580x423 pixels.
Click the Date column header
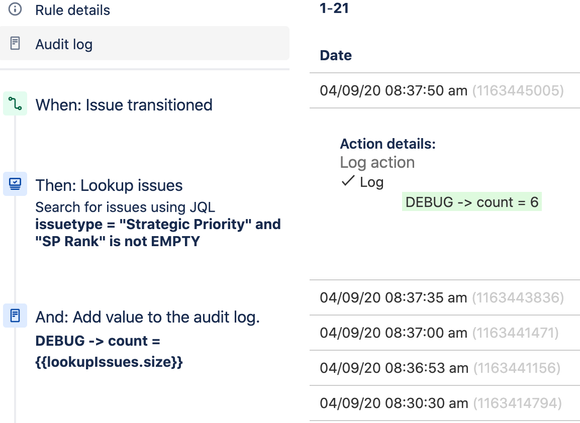[336, 55]
